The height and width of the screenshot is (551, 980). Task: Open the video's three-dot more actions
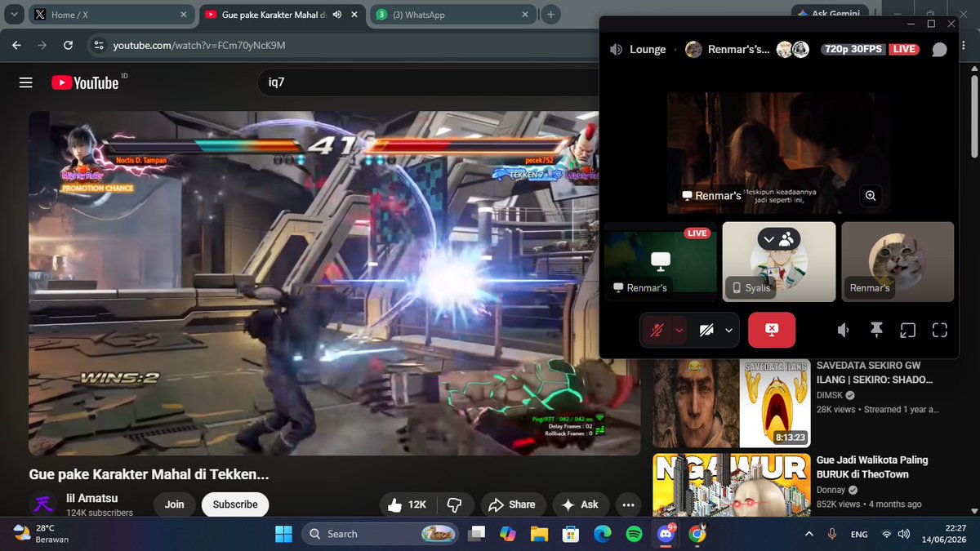(x=628, y=504)
